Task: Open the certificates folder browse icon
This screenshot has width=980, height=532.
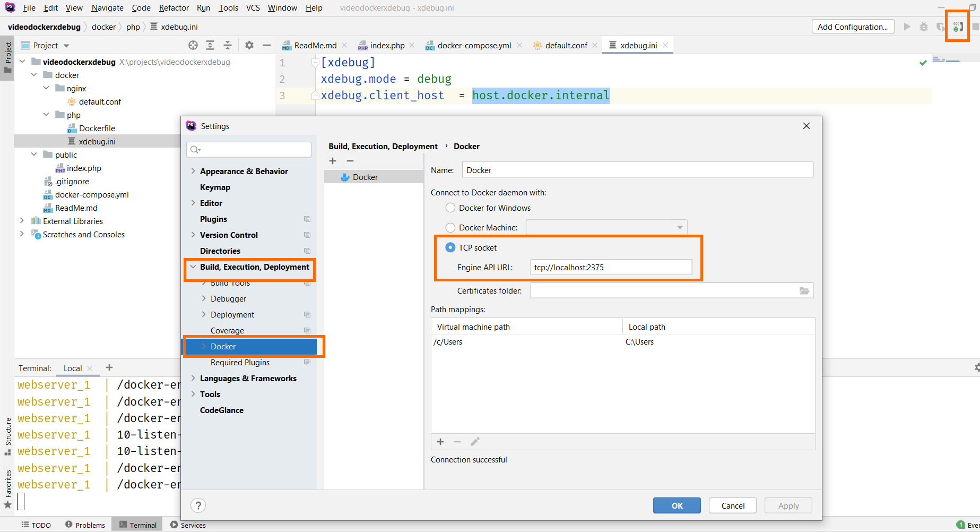Action: 804,290
